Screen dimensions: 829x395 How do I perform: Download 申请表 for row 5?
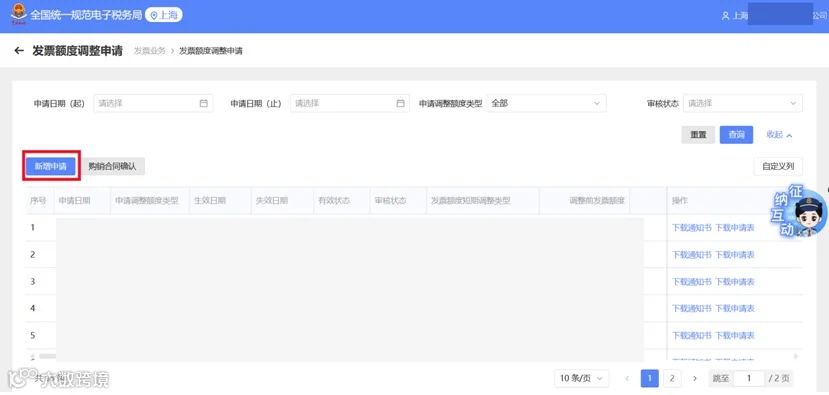click(734, 335)
